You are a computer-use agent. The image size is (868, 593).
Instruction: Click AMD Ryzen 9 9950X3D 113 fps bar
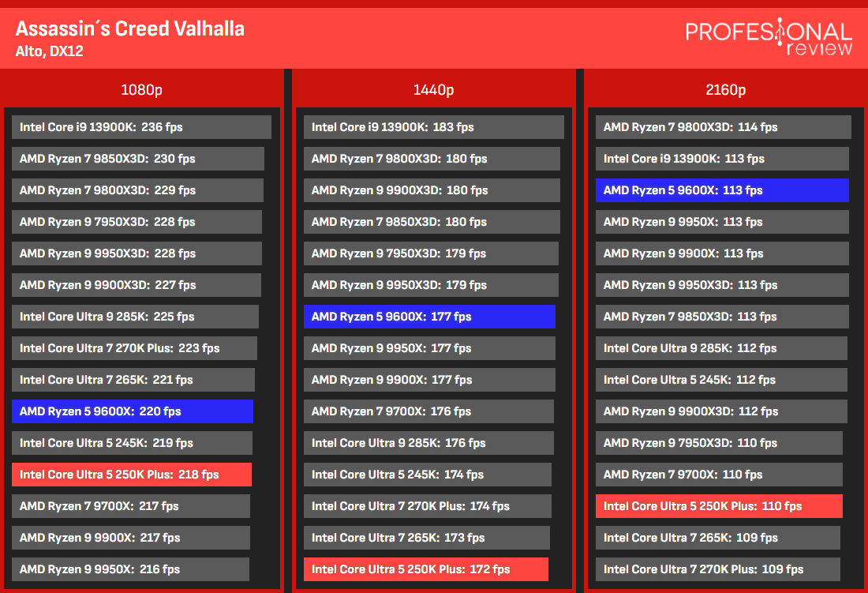[x=722, y=284]
